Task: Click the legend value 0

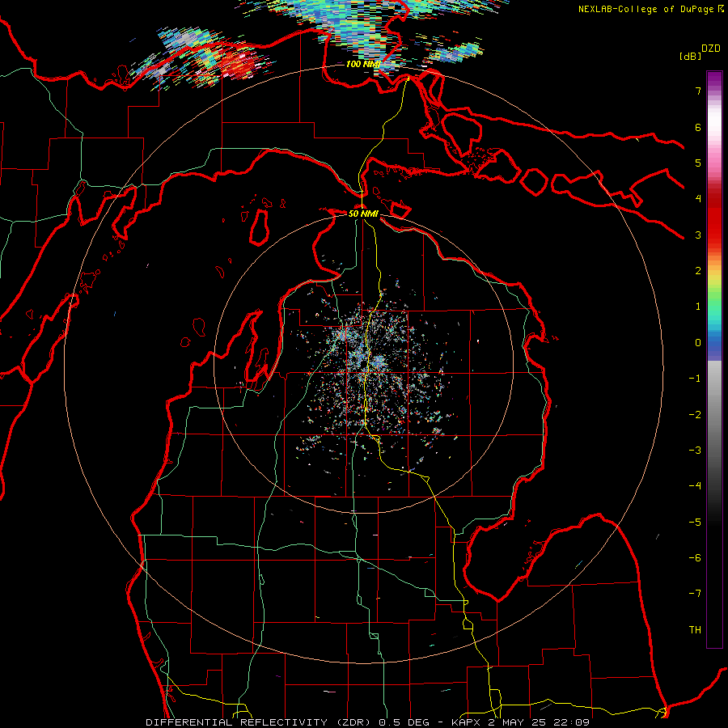Action: [x=698, y=343]
